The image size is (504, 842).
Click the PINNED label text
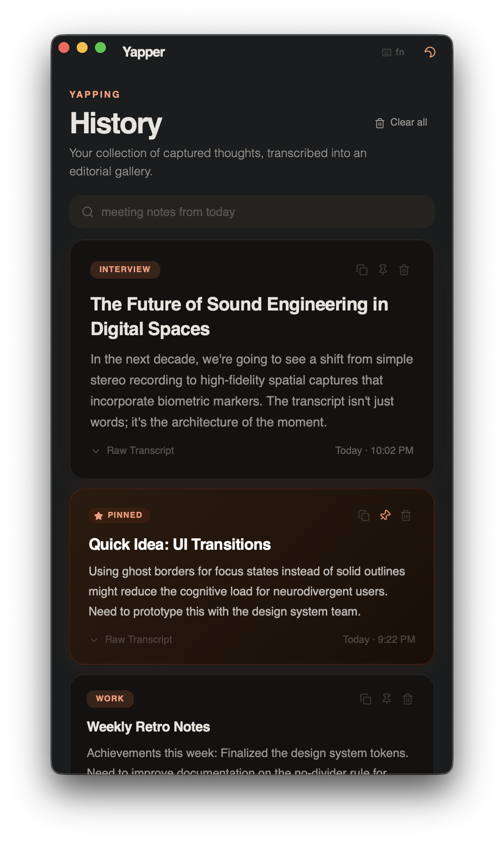coord(125,515)
